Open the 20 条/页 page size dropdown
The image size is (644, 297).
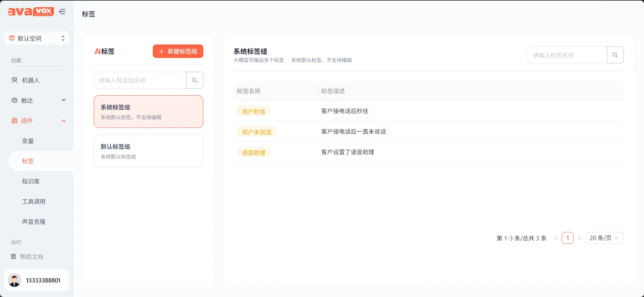605,238
